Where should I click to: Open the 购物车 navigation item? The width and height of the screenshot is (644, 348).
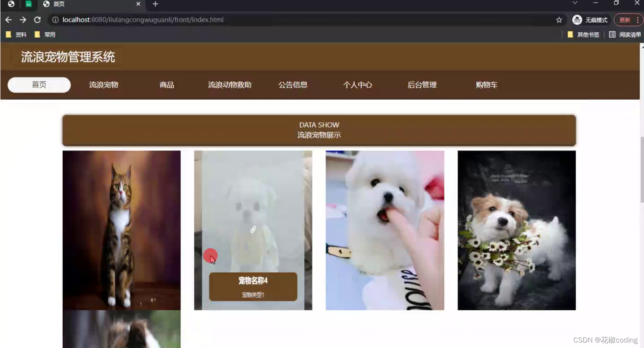pos(486,85)
